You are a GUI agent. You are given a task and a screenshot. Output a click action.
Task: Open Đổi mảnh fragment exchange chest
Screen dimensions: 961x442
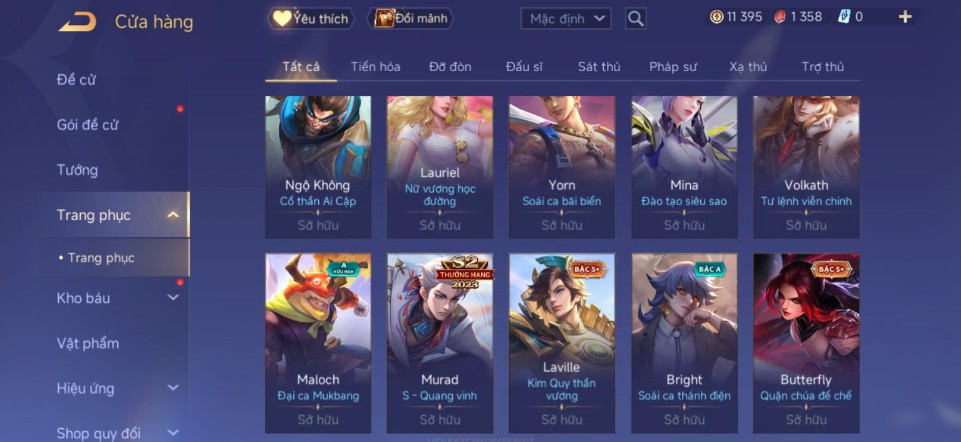(410, 18)
